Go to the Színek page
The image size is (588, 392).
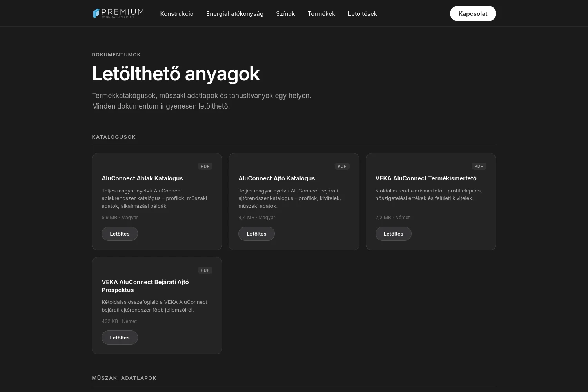coord(285,14)
